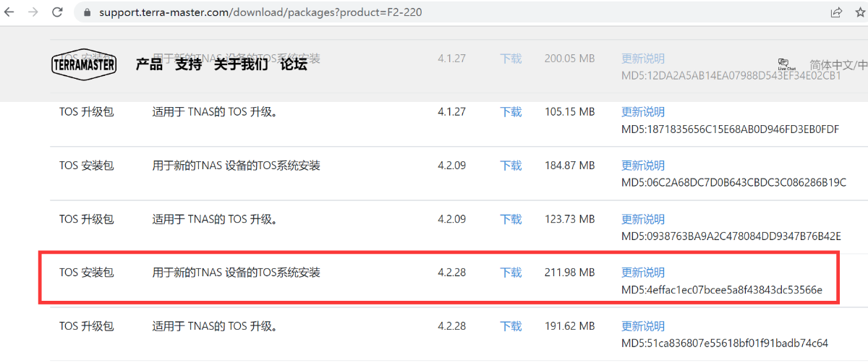Open 更新说明 for the 211.98 MB package

tap(643, 273)
